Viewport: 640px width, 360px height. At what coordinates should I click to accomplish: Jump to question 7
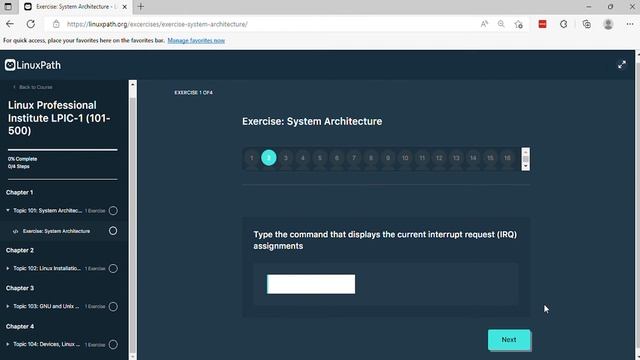tap(354, 158)
